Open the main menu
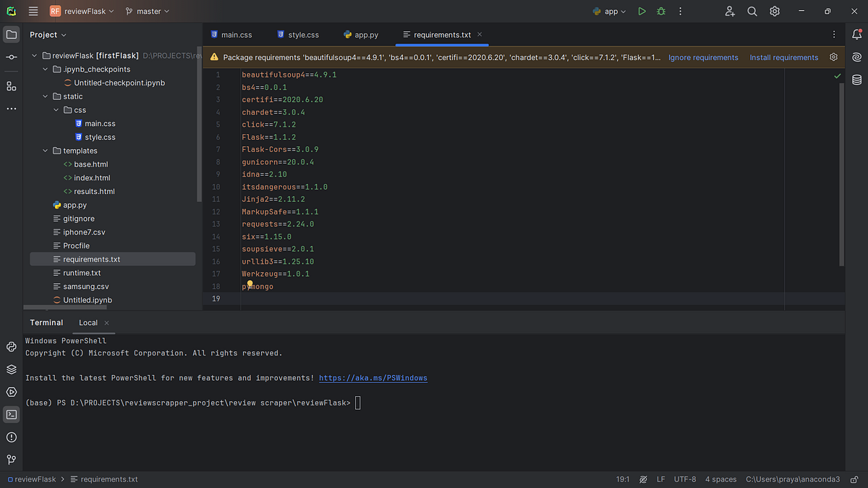The height and width of the screenshot is (488, 868). [33, 11]
